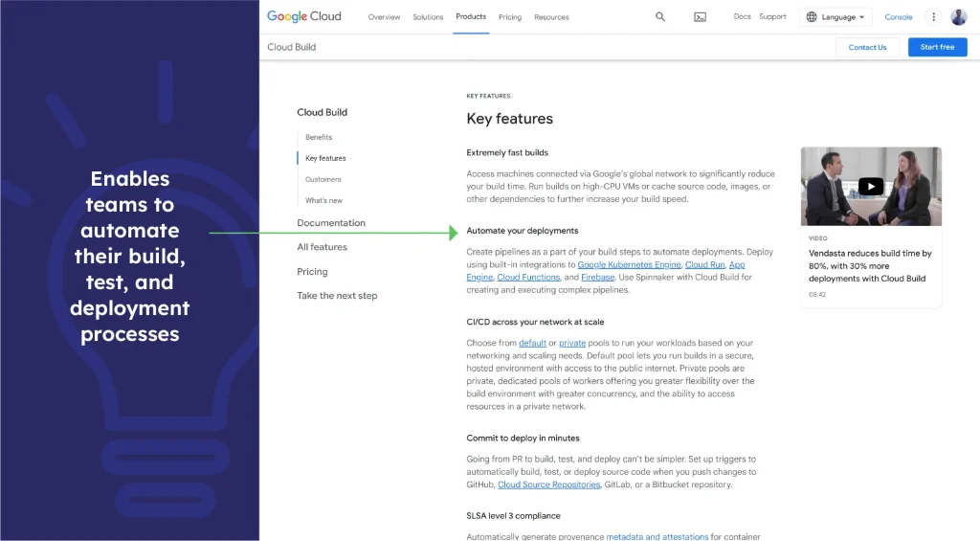Click the Extremely fast builds heading

point(507,152)
